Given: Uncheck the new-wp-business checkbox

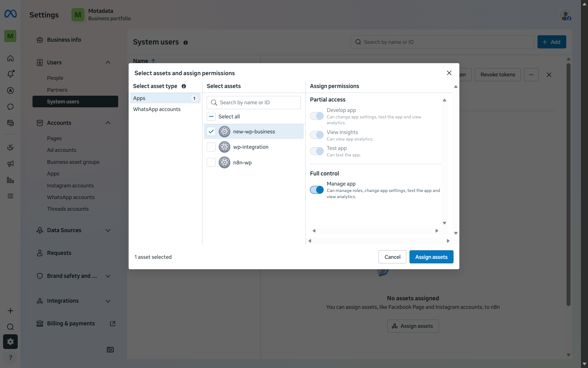Looking at the screenshot, I should point(211,132).
